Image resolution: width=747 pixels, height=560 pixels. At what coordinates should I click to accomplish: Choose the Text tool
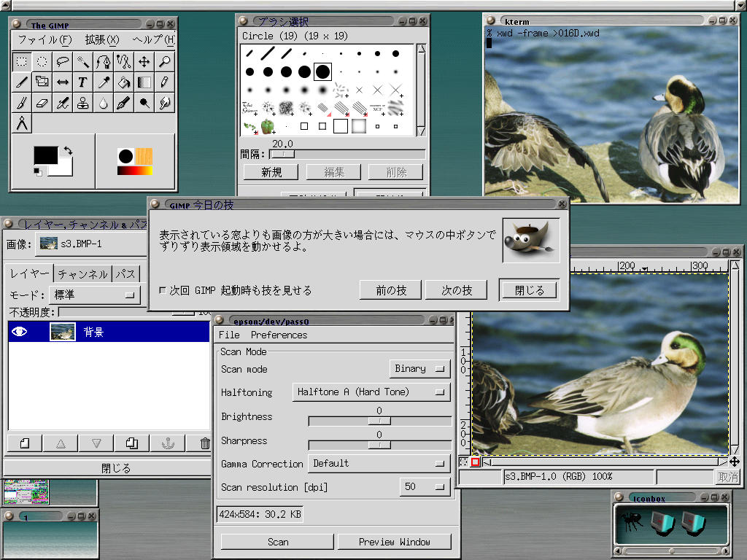(83, 82)
